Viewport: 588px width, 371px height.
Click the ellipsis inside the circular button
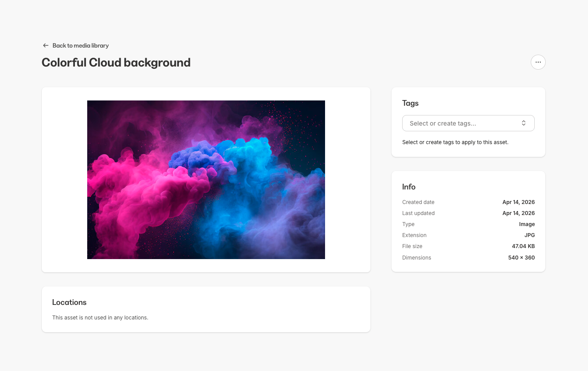(538, 62)
